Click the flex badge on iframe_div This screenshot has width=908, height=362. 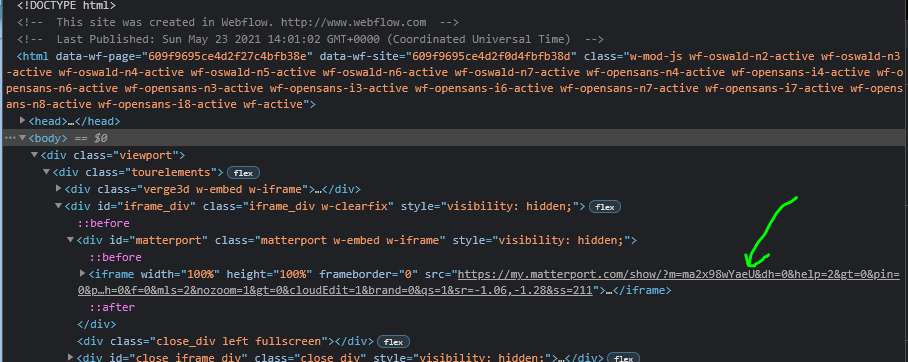click(x=605, y=207)
